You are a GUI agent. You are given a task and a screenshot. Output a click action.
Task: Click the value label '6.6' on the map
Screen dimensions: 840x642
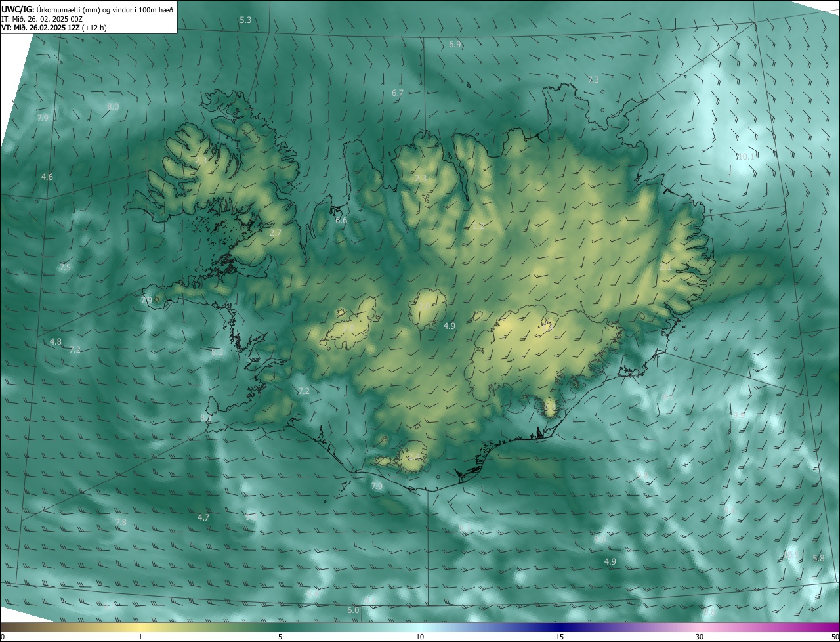pyautogui.click(x=341, y=221)
